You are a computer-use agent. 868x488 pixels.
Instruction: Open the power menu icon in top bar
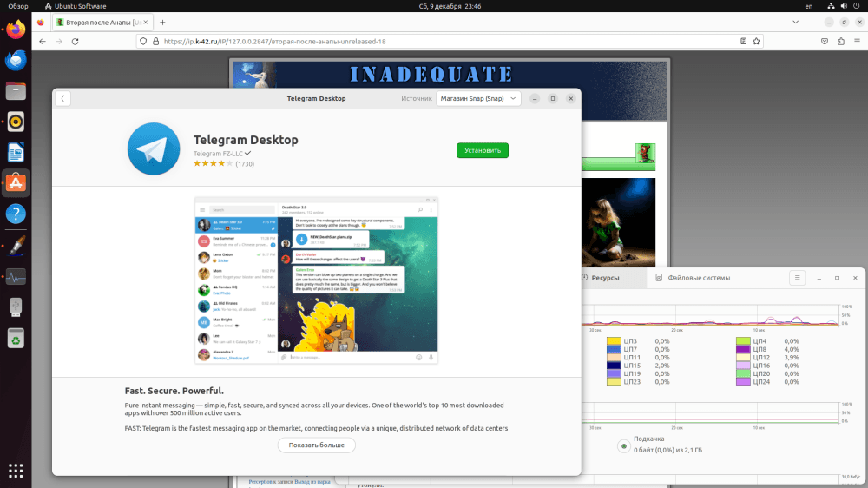point(857,6)
